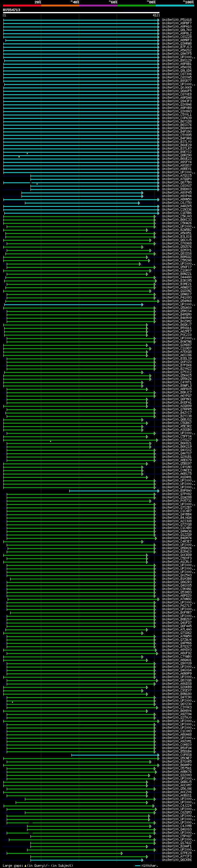Select the green ~80% legend segment
The image size is (197, 868).
coord(136,6)
